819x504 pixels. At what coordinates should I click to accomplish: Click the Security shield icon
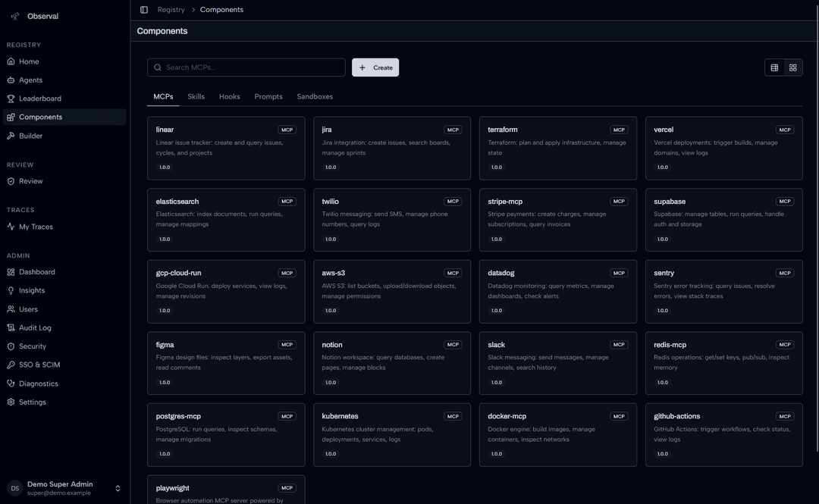pos(11,346)
